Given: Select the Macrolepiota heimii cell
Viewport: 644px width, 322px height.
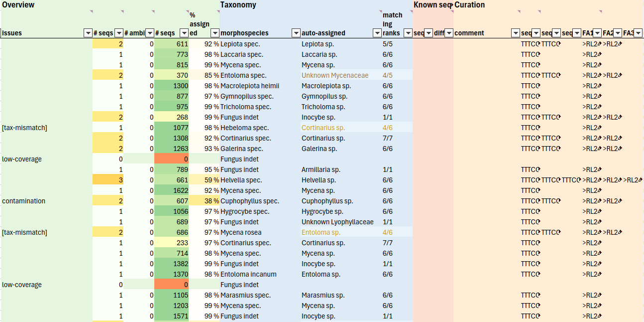Looking at the screenshot, I should point(260,86).
